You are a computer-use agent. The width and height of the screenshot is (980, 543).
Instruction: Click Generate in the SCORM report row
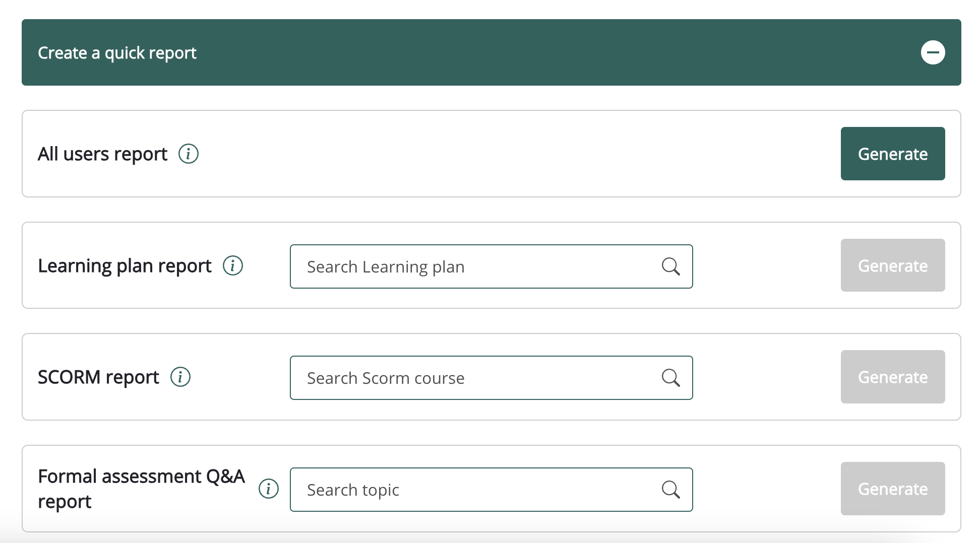pyautogui.click(x=892, y=377)
